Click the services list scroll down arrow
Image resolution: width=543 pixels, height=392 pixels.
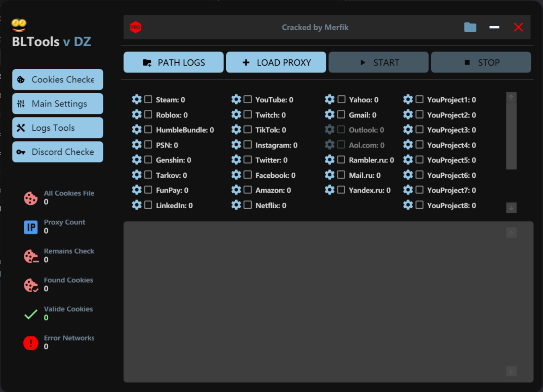(511, 207)
